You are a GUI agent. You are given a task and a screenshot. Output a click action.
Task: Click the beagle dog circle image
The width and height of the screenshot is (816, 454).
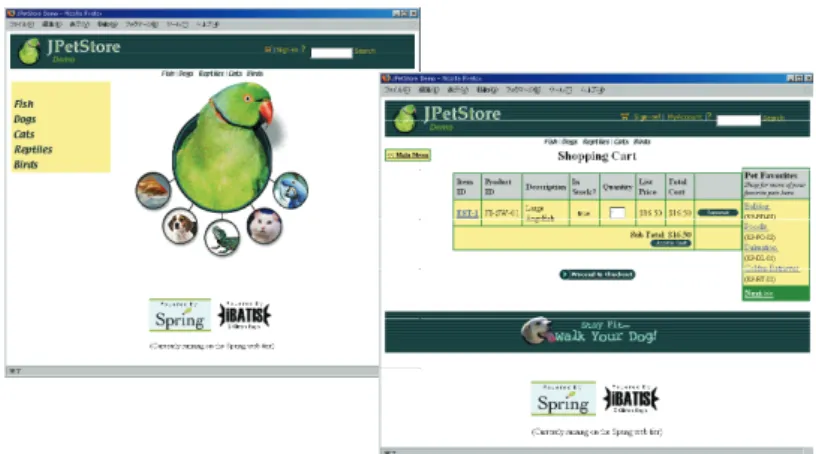coord(180,226)
